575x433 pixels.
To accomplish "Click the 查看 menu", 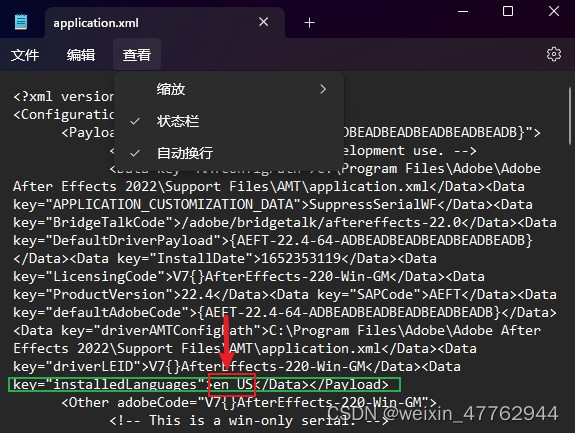I will pos(137,55).
